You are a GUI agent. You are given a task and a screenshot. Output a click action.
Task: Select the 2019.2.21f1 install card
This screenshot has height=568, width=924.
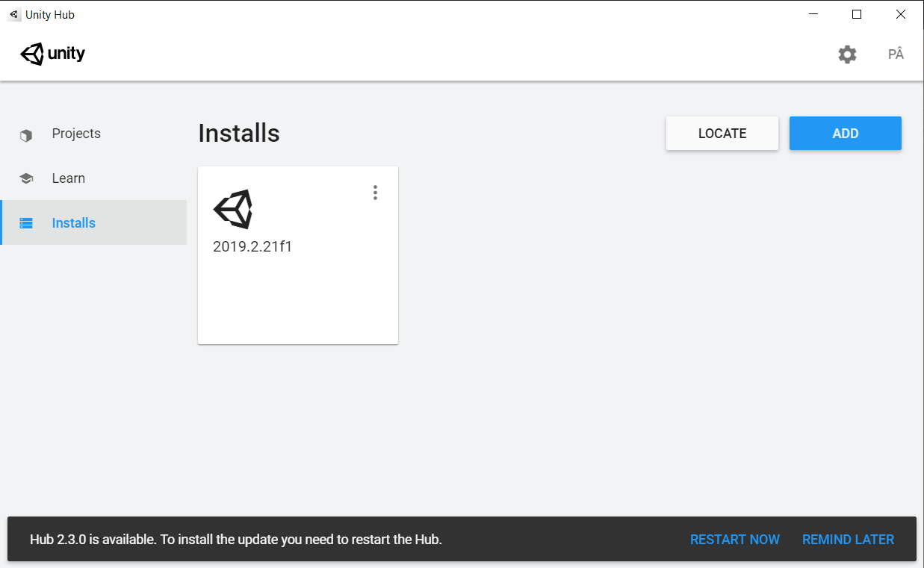[298, 255]
